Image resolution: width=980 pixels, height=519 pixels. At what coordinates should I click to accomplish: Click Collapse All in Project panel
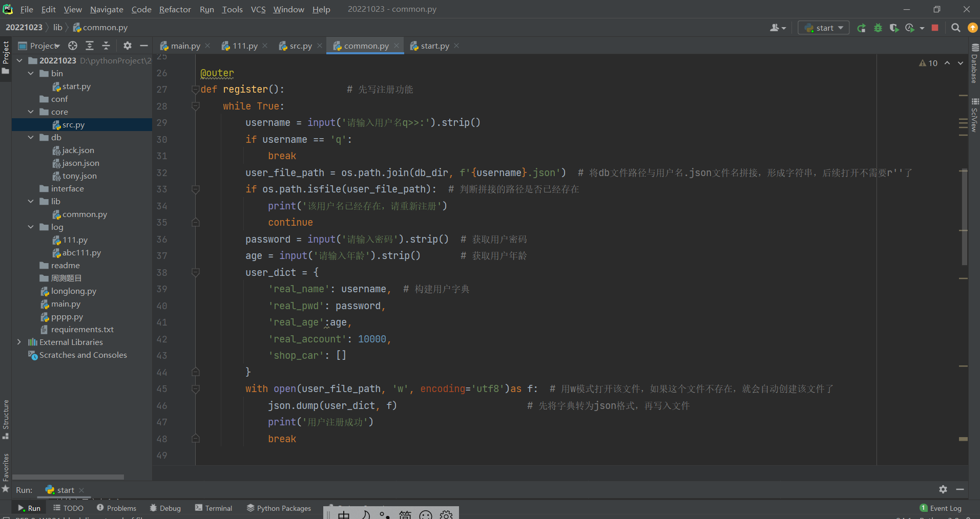tap(106, 46)
